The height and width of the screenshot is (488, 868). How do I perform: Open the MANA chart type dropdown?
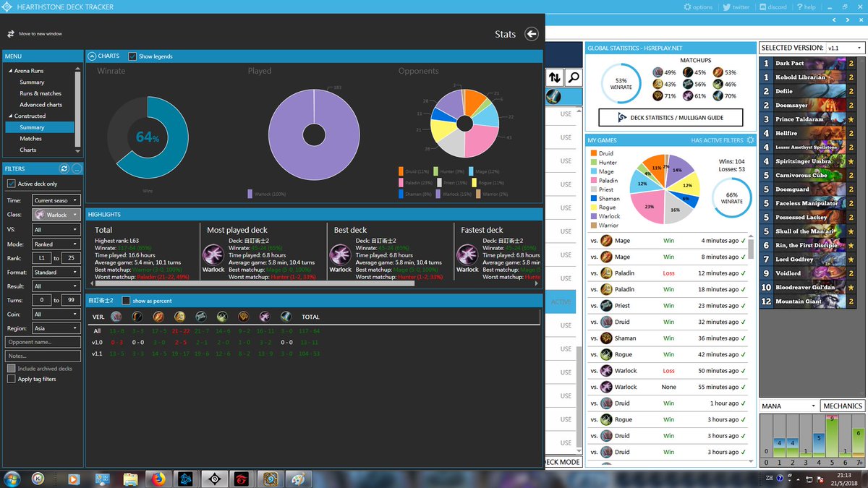pos(788,406)
